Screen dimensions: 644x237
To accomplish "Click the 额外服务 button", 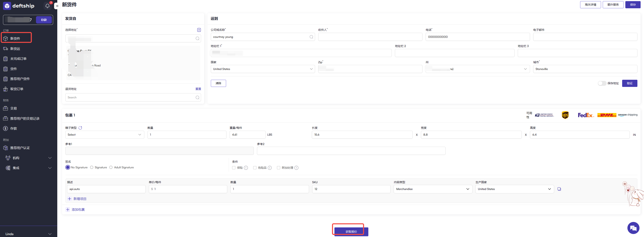I will [613, 5].
